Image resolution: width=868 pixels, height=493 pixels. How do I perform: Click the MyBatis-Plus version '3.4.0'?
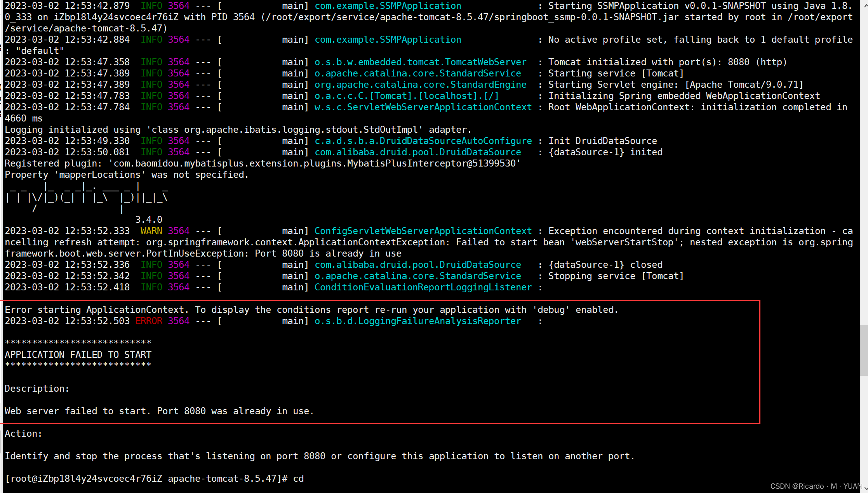click(149, 220)
